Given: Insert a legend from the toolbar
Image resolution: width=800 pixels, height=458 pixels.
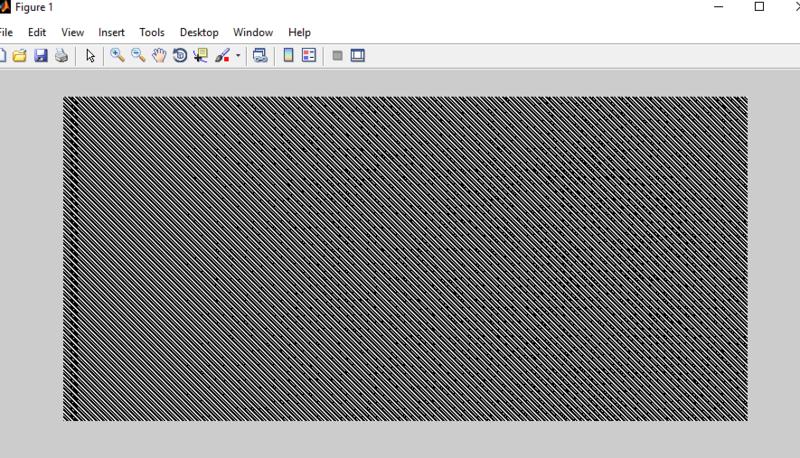Looking at the screenshot, I should 309,56.
